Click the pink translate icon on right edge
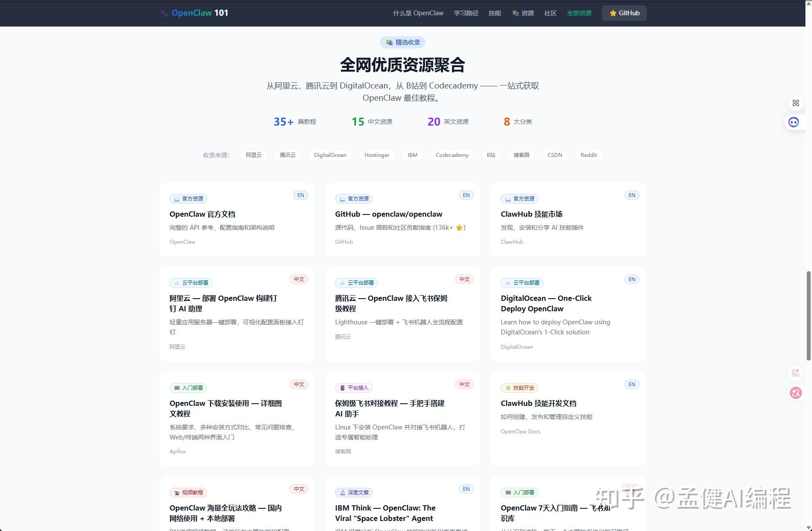 pos(796,393)
